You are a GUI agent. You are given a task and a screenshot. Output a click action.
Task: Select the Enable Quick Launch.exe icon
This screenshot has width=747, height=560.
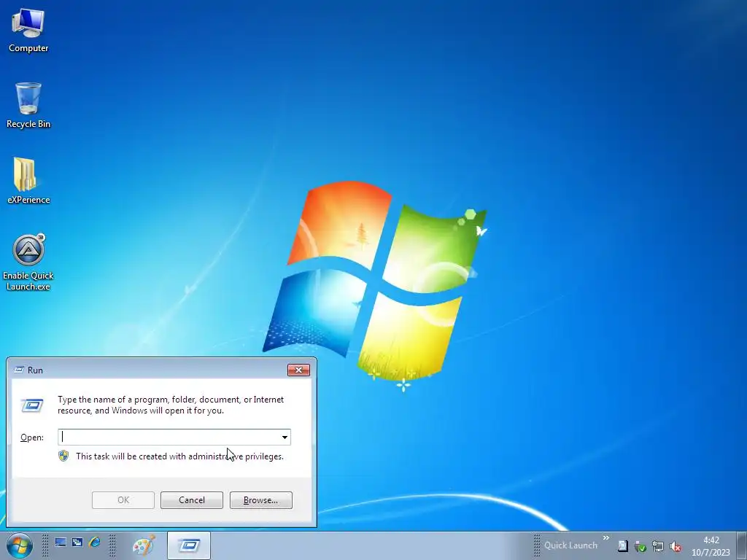pyautogui.click(x=28, y=262)
